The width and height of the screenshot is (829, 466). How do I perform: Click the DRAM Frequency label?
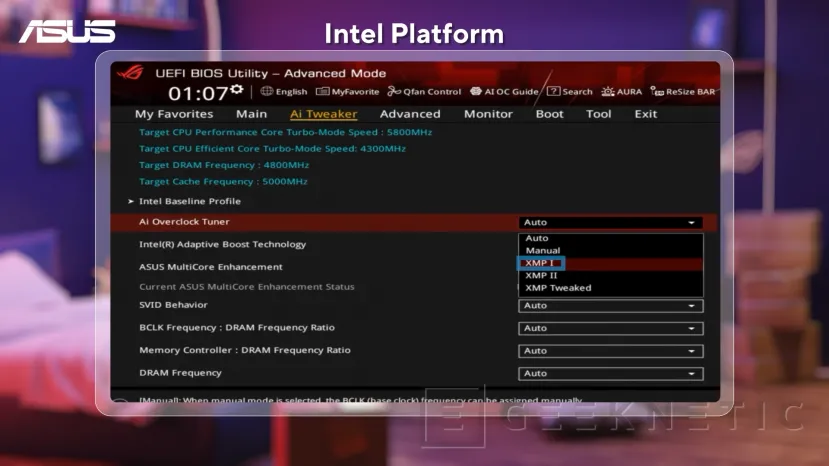(x=180, y=373)
